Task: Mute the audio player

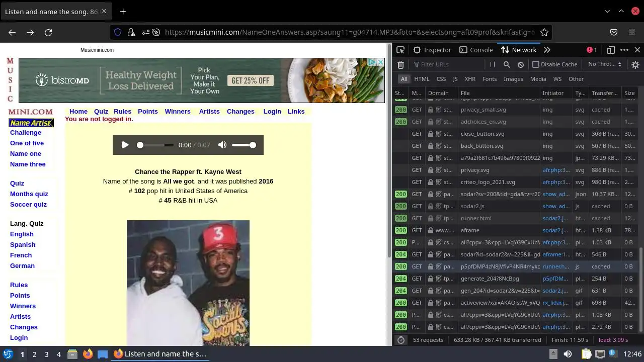Action: pyautogui.click(x=222, y=145)
